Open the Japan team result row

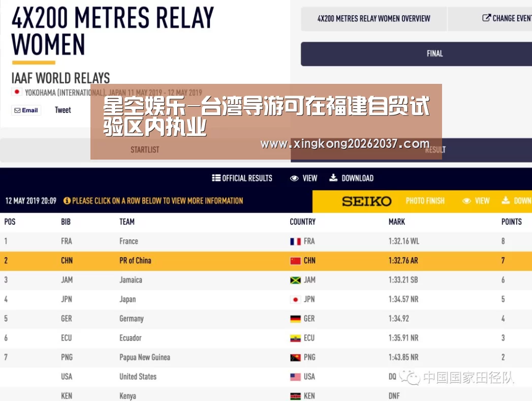[266, 299]
